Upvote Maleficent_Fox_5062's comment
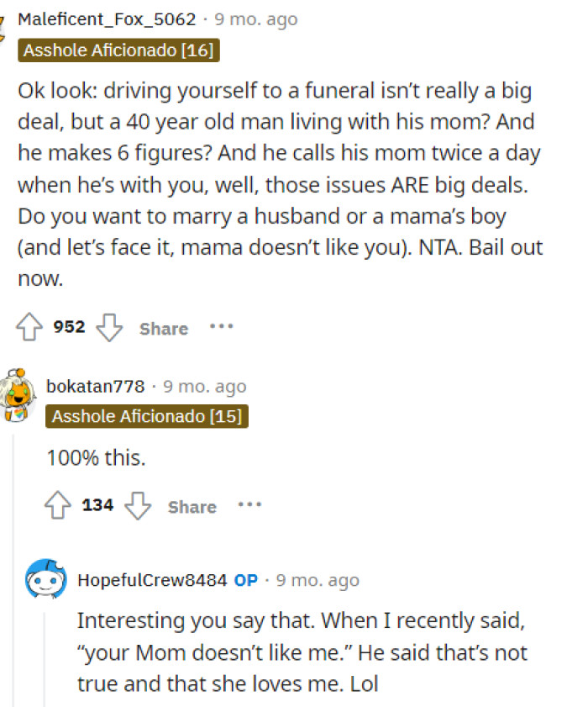 [28, 327]
